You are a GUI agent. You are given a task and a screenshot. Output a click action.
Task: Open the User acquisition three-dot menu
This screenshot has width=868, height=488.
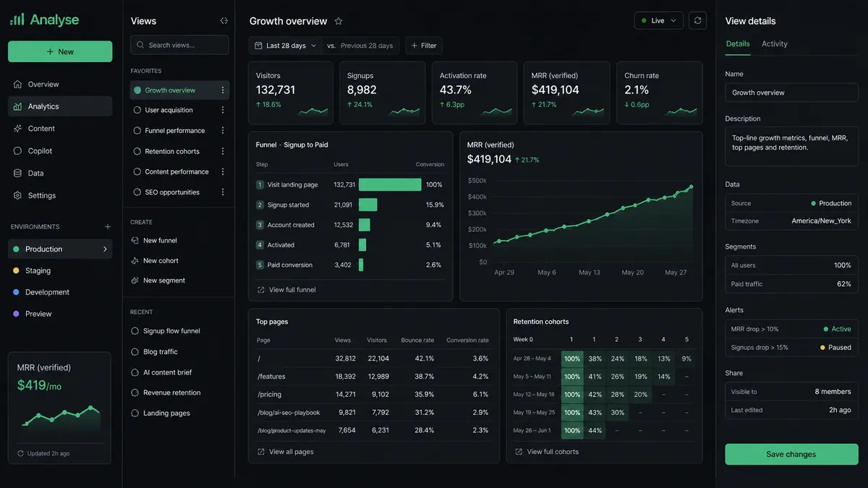coord(223,110)
